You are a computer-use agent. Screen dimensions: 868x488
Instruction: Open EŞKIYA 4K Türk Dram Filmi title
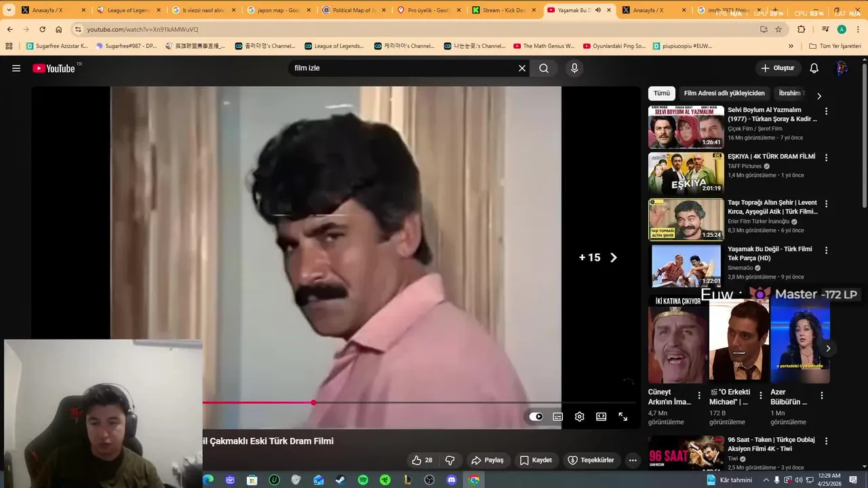pyautogui.click(x=772, y=157)
